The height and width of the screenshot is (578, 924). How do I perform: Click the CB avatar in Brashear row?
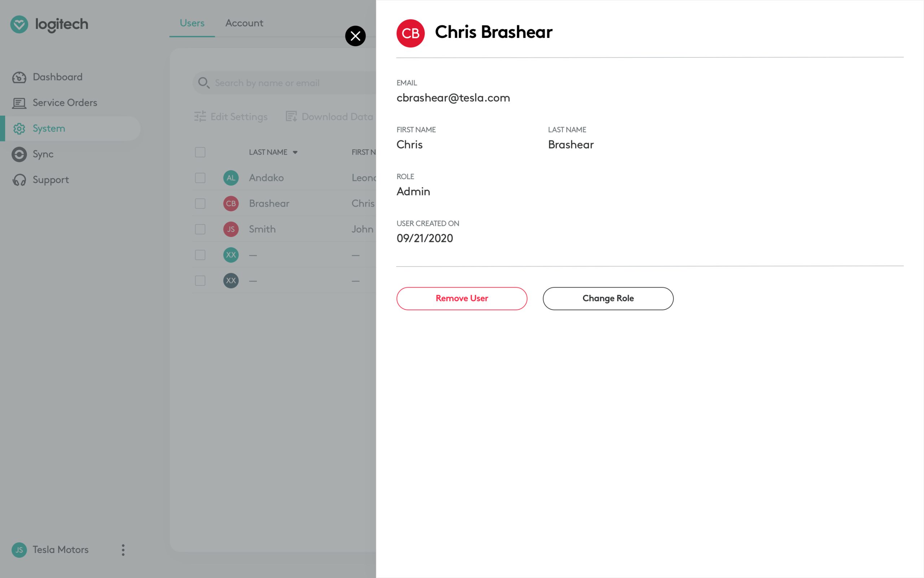tap(231, 203)
